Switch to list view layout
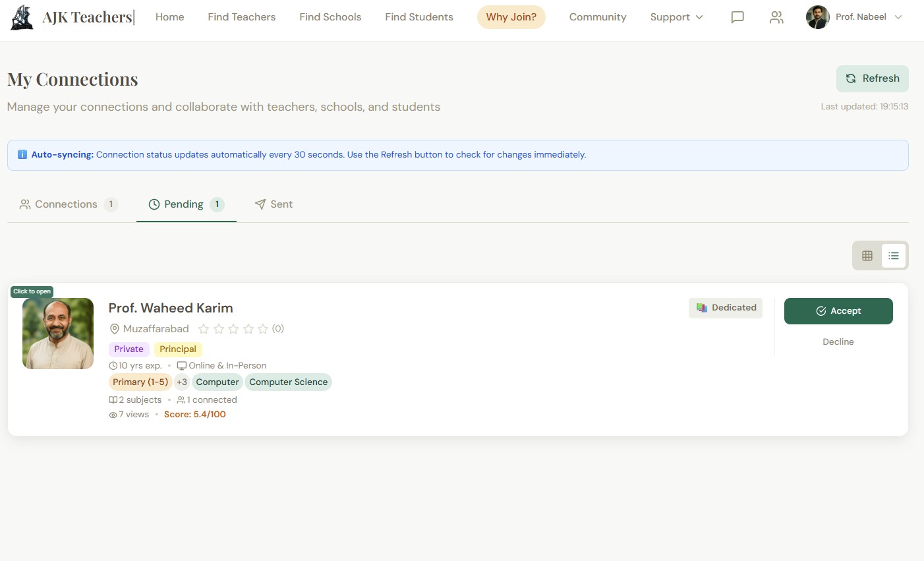This screenshot has width=924, height=561. pyautogui.click(x=894, y=256)
